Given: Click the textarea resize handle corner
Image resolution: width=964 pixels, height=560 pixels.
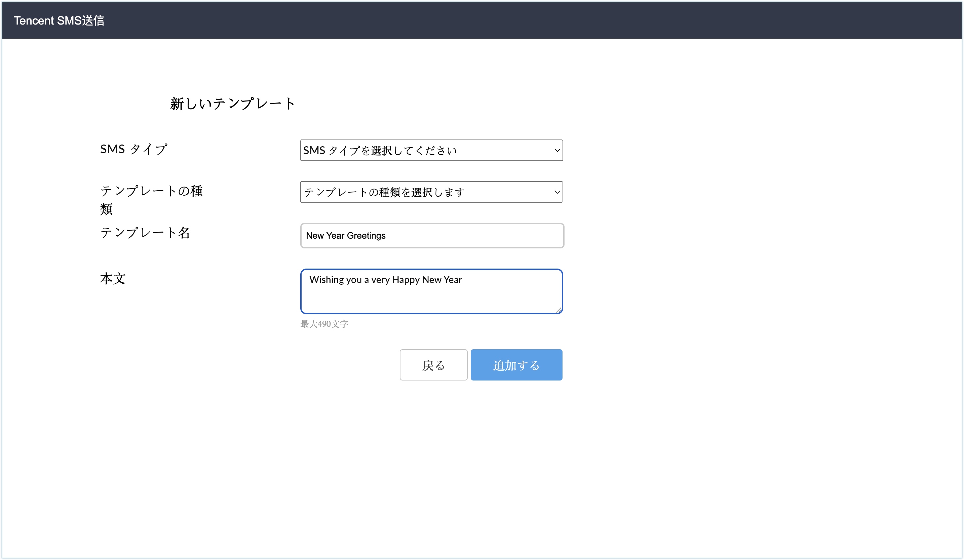Looking at the screenshot, I should tap(559, 310).
